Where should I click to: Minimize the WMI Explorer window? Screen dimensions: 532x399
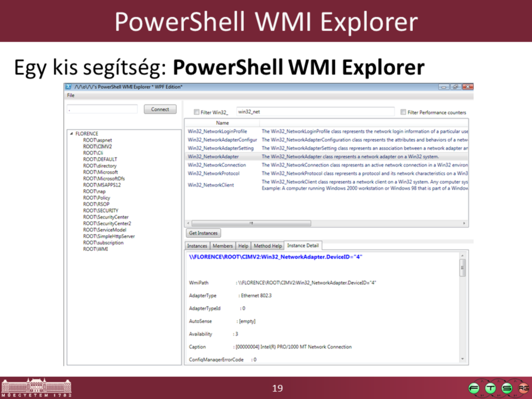click(x=444, y=87)
